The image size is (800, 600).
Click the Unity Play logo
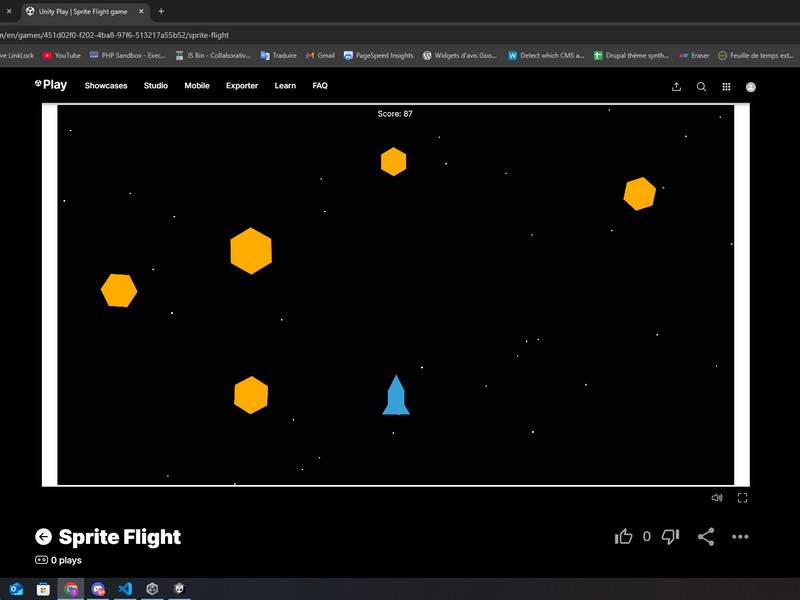[51, 85]
